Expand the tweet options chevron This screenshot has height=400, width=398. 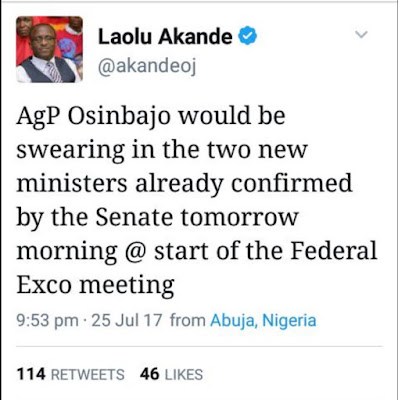[x=361, y=34]
